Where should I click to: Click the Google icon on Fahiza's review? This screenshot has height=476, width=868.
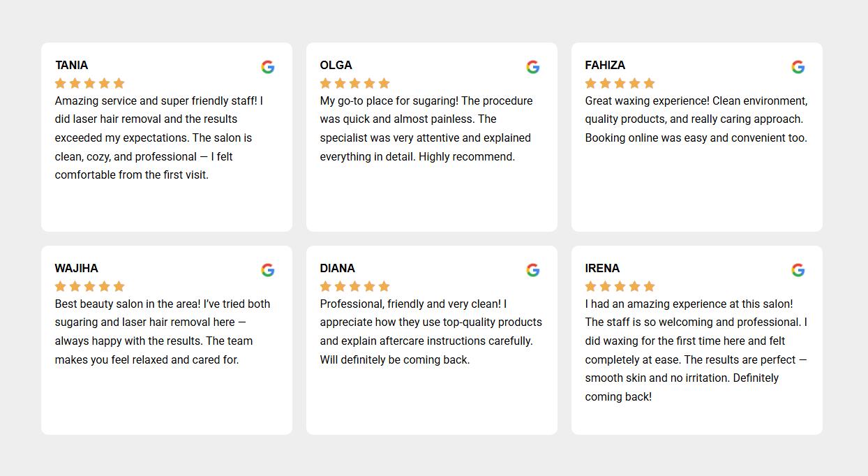pyautogui.click(x=798, y=67)
